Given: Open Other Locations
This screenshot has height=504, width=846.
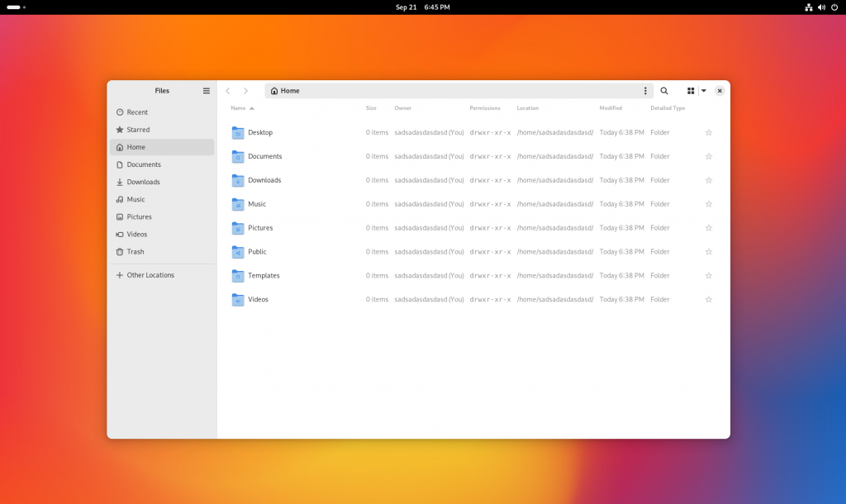Looking at the screenshot, I should (150, 275).
